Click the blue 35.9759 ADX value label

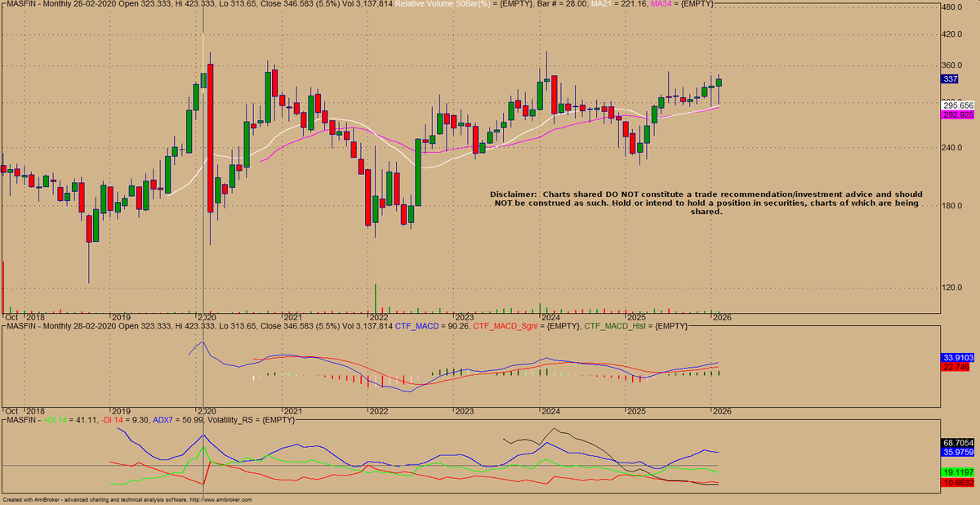click(x=958, y=452)
